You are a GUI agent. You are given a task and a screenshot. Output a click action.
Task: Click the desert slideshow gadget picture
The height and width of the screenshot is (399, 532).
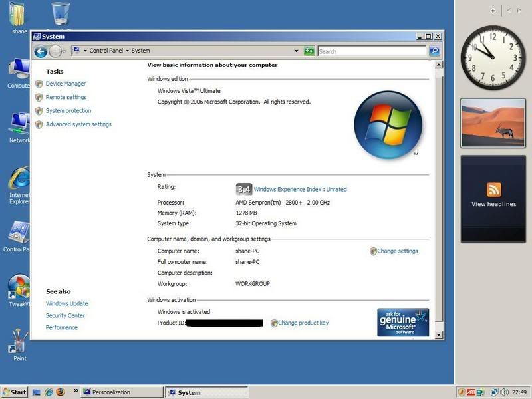tap(493, 123)
